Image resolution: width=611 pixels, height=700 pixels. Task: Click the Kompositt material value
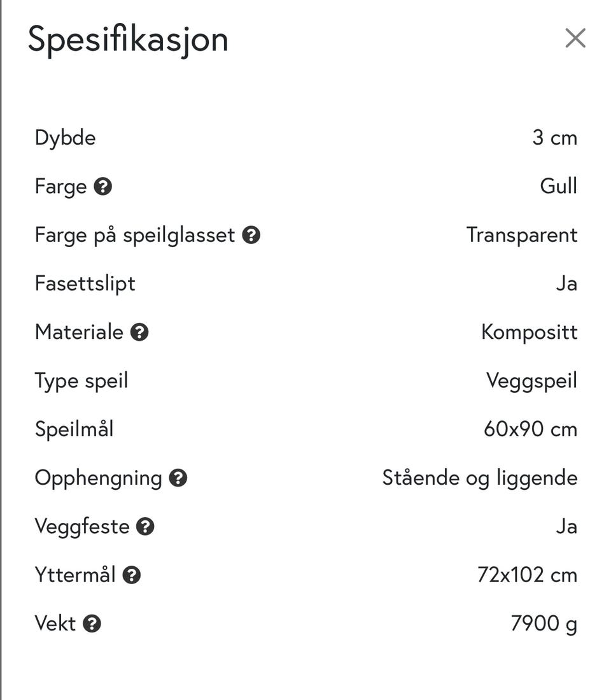(529, 332)
